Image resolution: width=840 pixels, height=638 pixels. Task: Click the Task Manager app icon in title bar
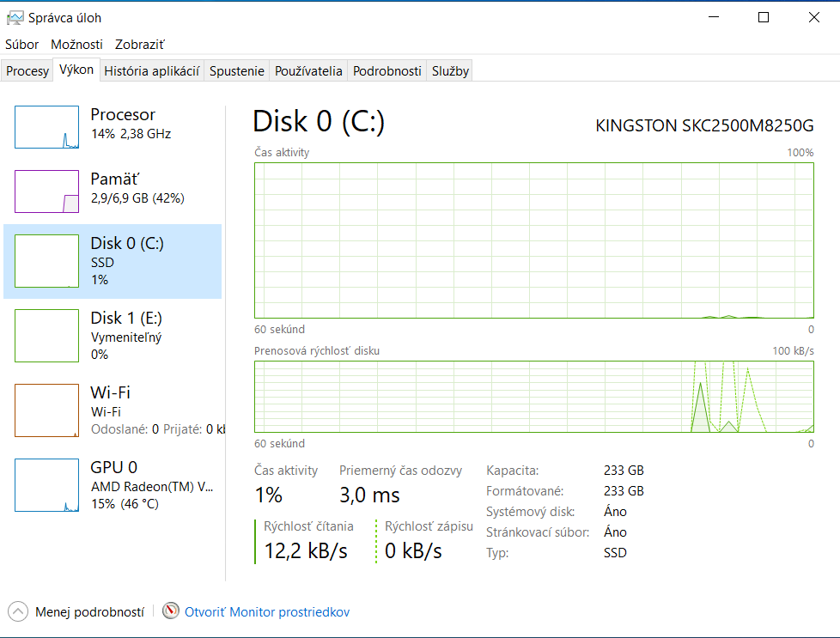15,17
